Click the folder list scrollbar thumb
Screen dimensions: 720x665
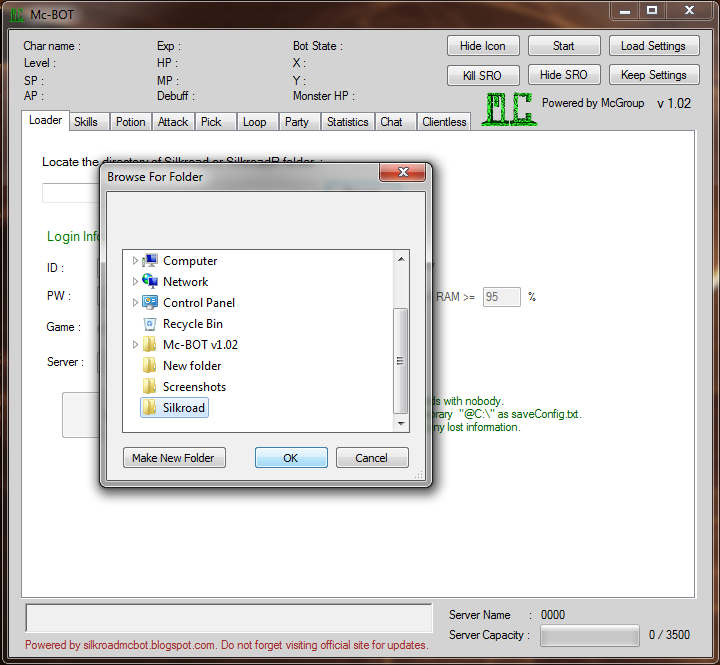(x=401, y=361)
